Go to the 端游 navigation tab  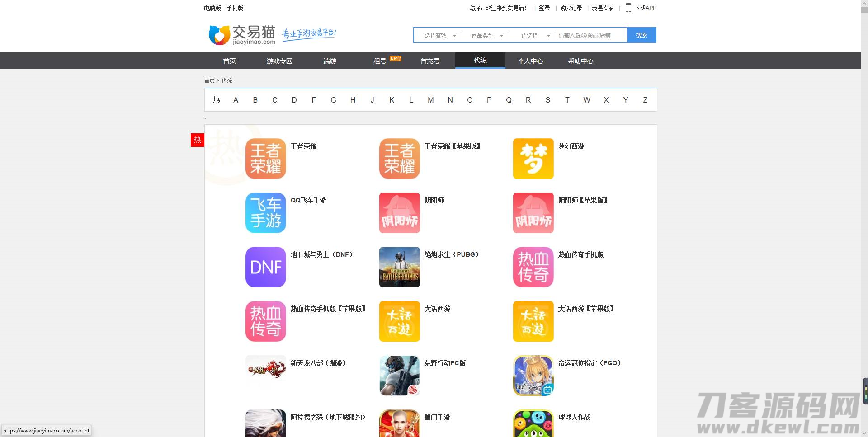pos(330,61)
